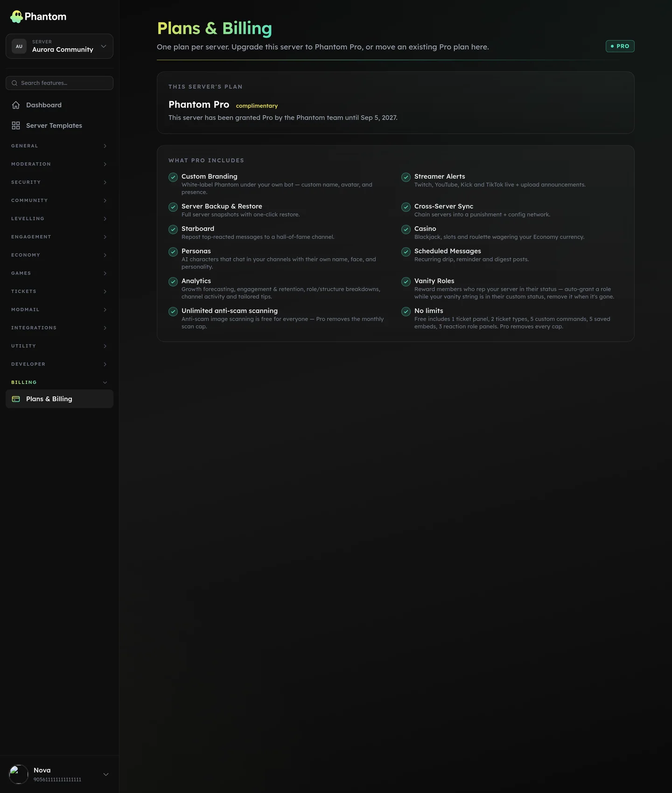Click the 'Server Backup & Restore' feature title

point(222,206)
